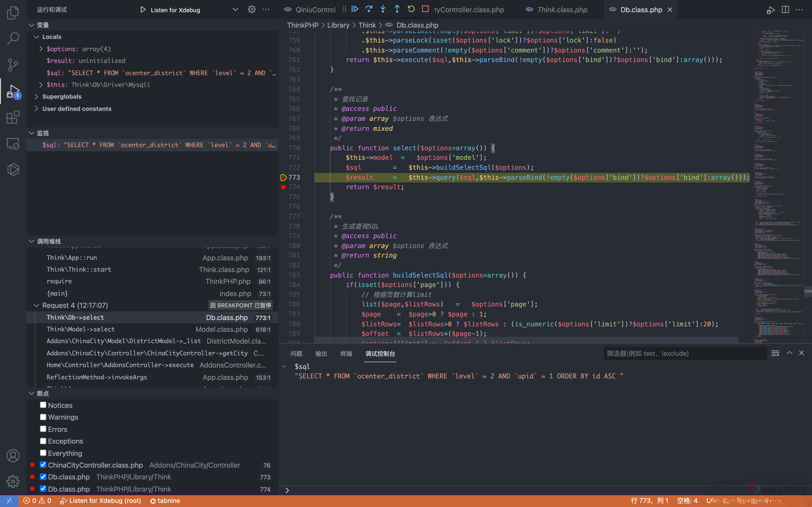This screenshot has height=507, width=812.
Task: Click the debug console filter input
Action: (x=684, y=353)
